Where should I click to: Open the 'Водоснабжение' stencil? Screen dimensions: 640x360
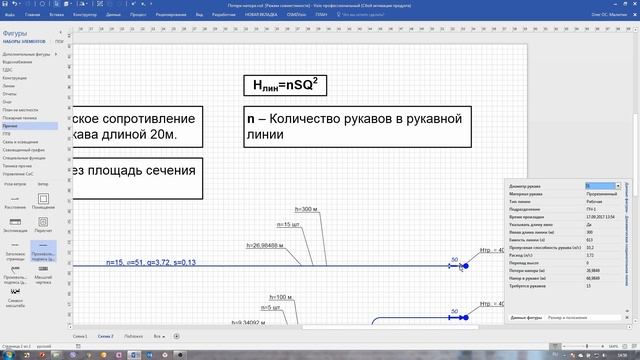17,62
